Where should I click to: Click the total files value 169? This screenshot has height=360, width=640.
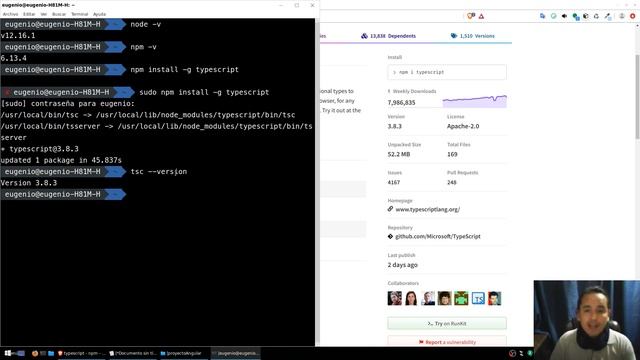(x=452, y=154)
